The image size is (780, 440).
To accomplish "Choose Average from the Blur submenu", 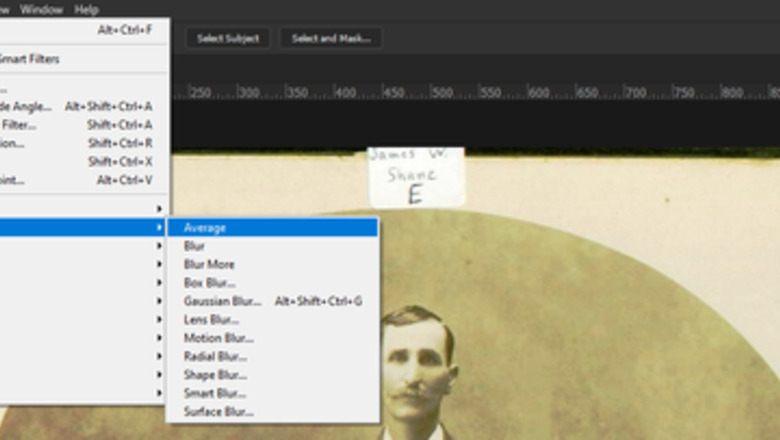I will pos(272,228).
